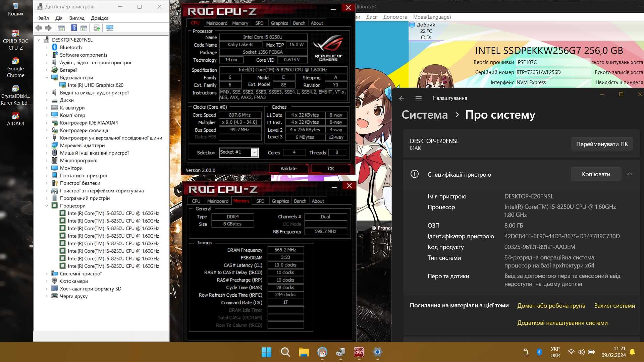Click the good health status circle in CrystalDiskInfo
This screenshot has width=644, height=362.
[412, 24]
